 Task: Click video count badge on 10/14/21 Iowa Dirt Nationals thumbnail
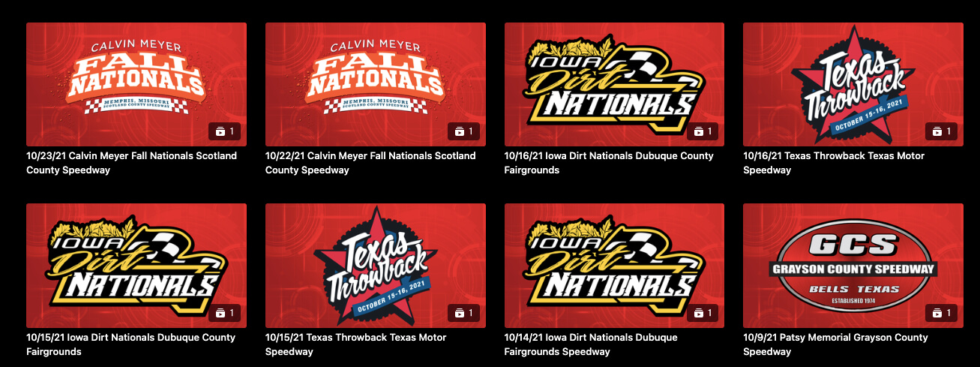tap(703, 313)
